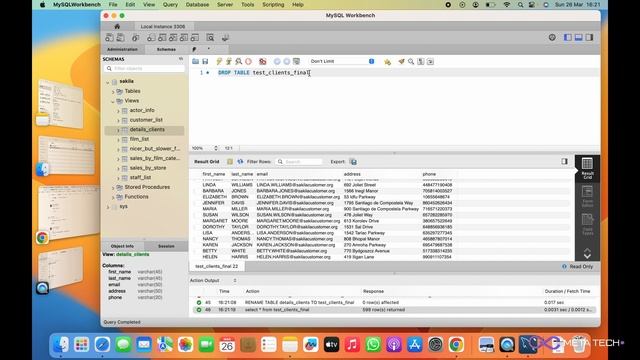640x360 pixels.
Task: Search table data toolbar icon
Action: (x=210, y=38)
